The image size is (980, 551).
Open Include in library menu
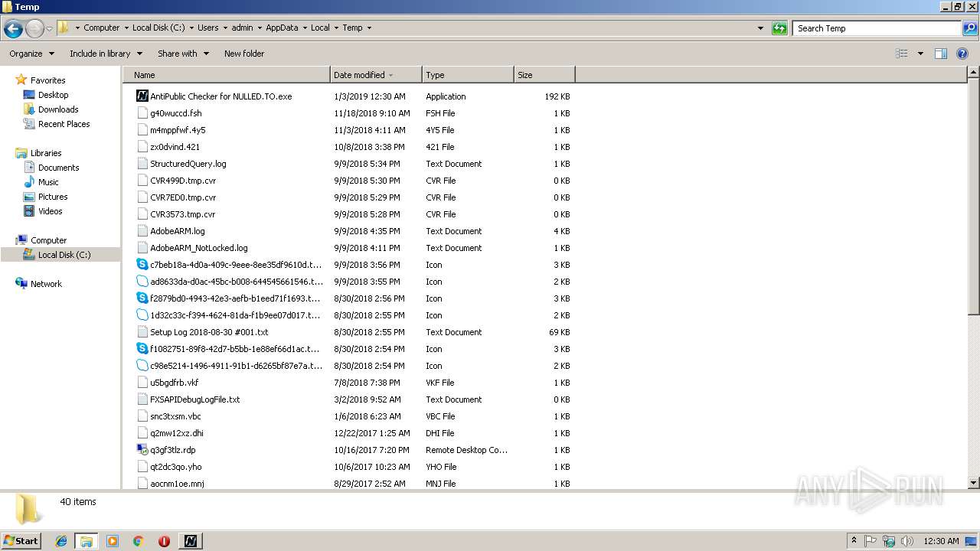tap(106, 54)
